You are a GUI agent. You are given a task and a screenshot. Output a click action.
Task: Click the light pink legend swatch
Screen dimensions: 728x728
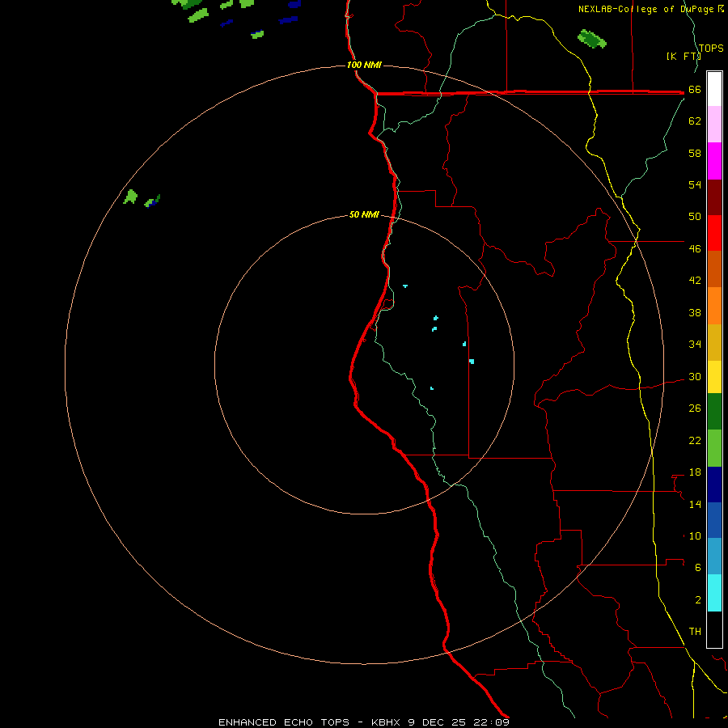click(714, 124)
